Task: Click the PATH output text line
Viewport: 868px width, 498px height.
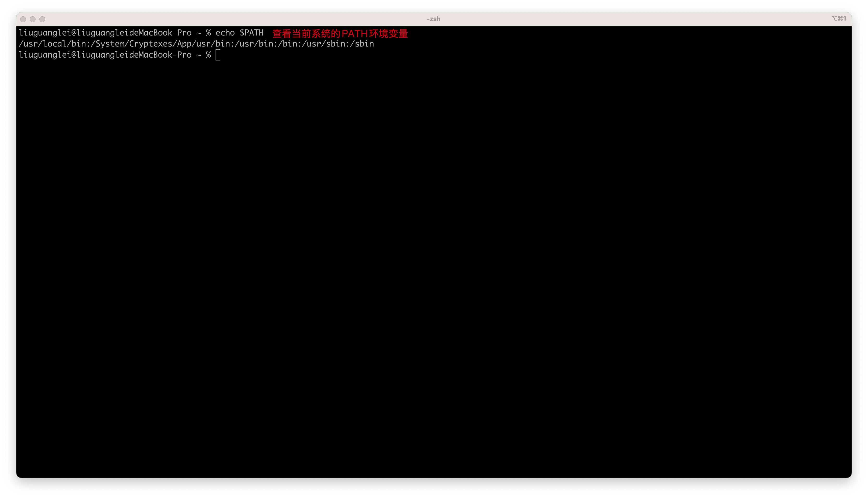Action: 196,43
